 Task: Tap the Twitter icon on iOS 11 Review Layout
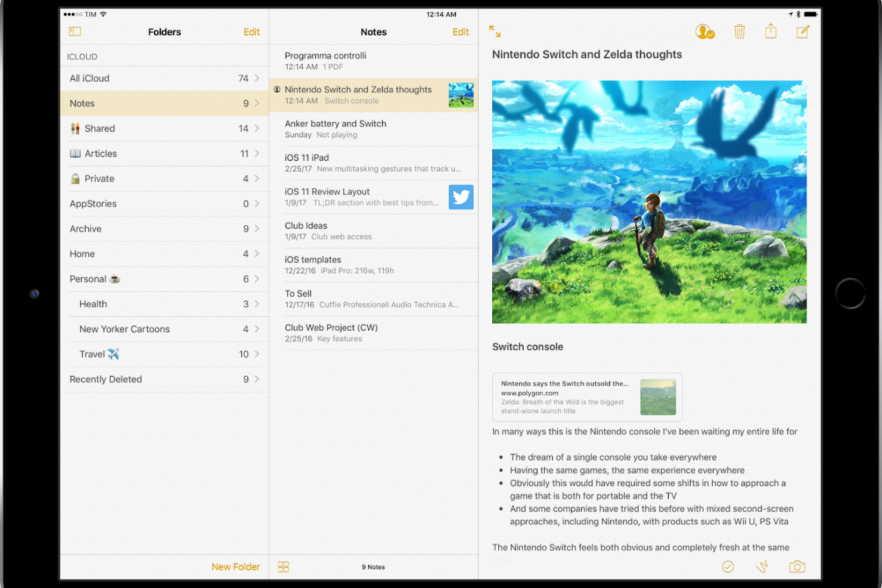point(461,197)
